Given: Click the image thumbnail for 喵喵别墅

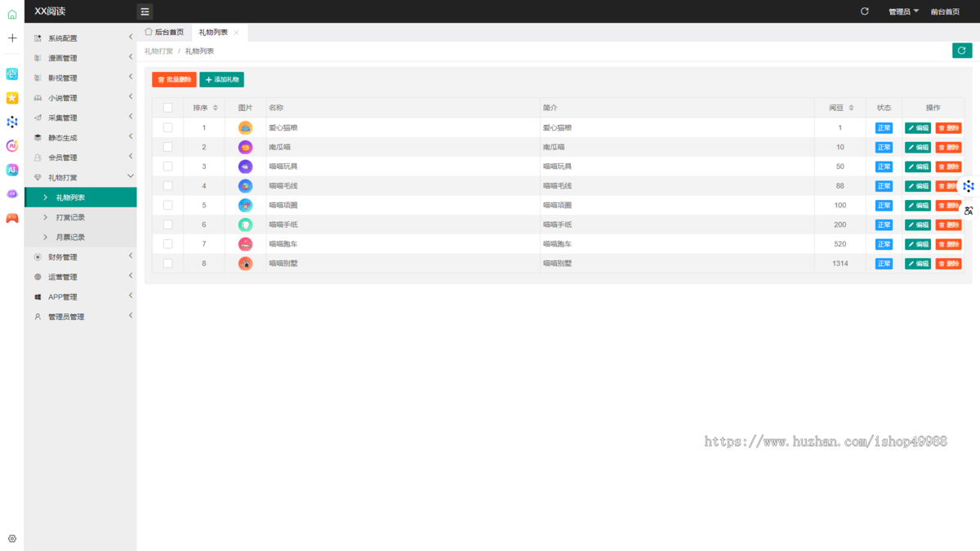Looking at the screenshot, I should pos(245,264).
